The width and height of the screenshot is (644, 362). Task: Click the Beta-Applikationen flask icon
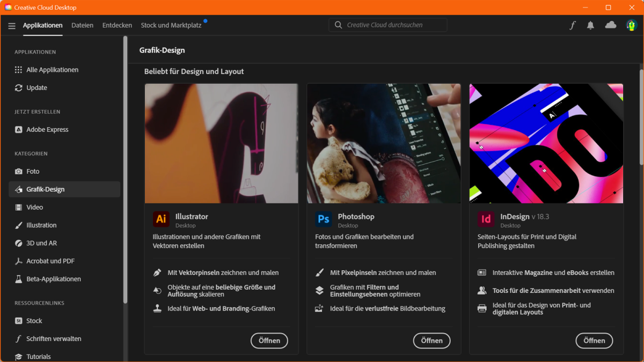point(19,279)
